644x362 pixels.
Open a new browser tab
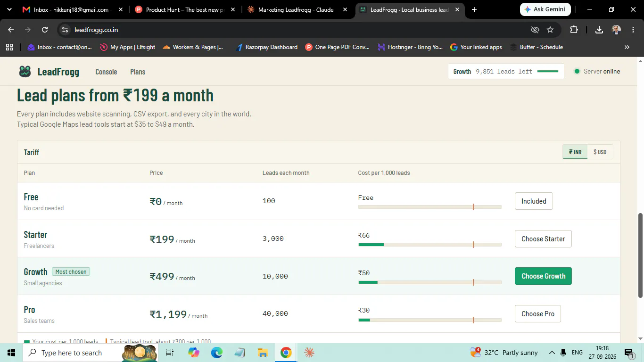tap(474, 9)
